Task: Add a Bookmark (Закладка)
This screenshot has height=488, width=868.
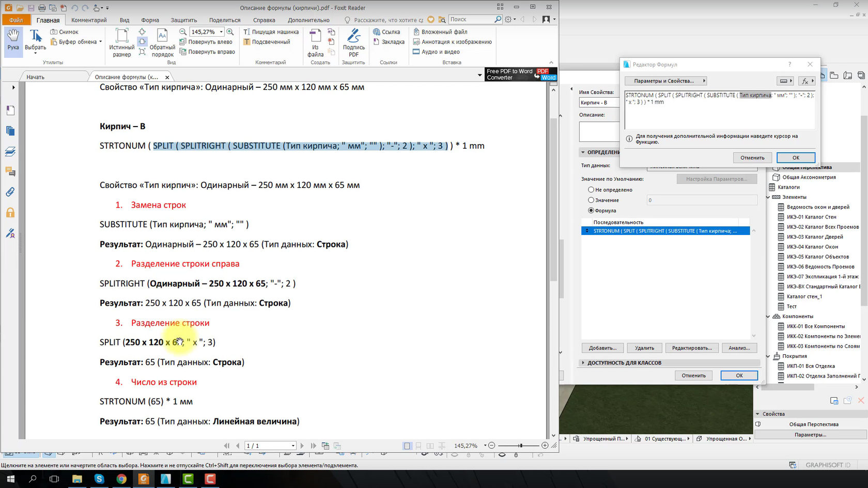Action: tap(389, 42)
